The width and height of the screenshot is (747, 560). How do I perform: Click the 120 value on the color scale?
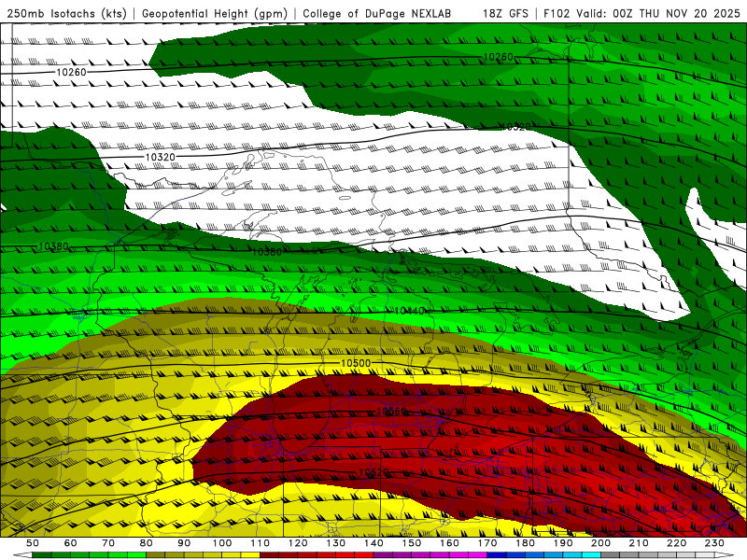point(298,543)
